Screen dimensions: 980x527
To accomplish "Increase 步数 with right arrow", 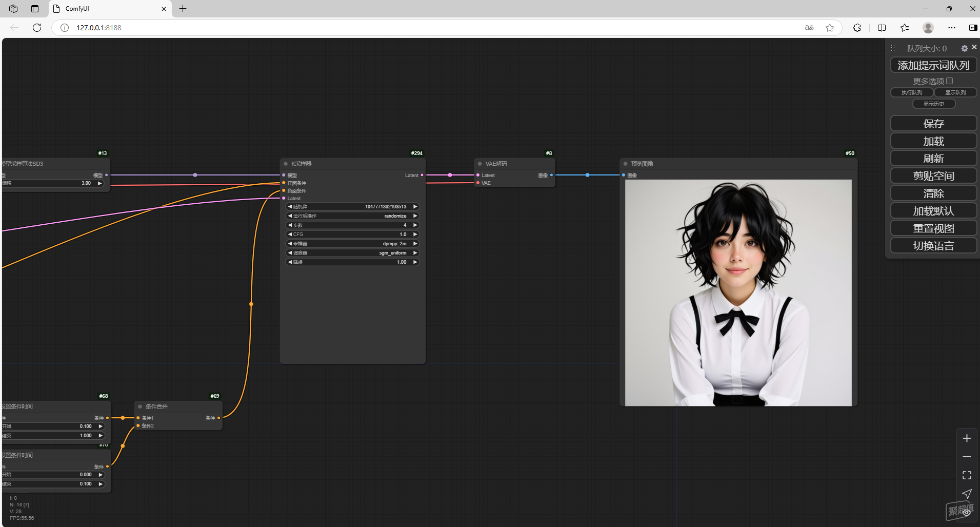I will tap(415, 225).
